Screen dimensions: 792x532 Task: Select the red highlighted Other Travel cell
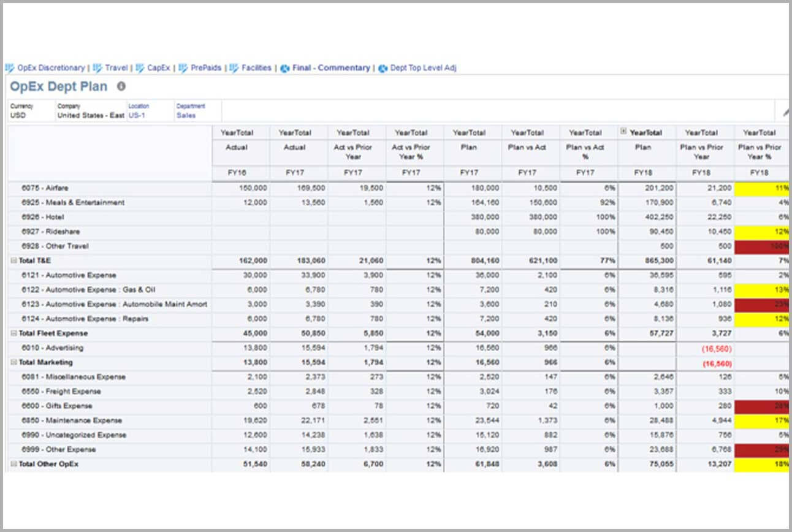coord(761,246)
